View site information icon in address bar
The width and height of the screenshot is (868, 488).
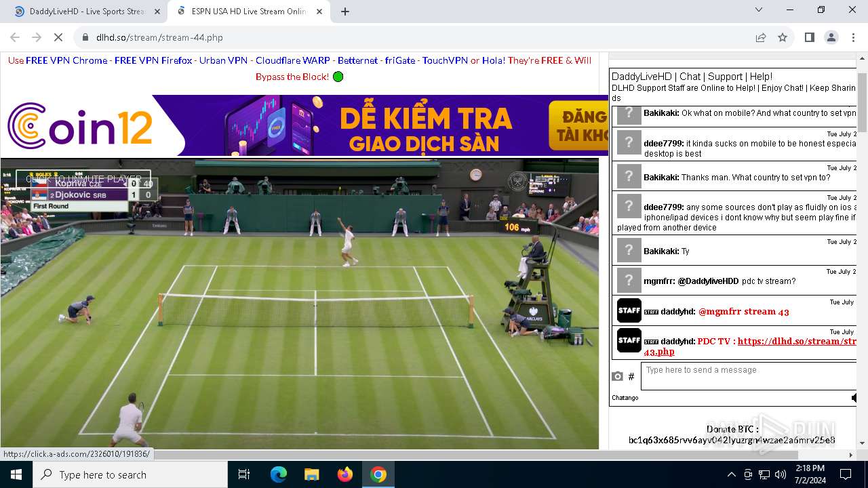[85, 37]
